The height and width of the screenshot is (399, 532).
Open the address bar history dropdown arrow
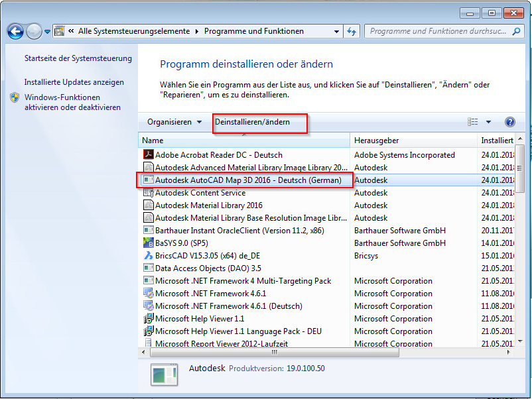pyautogui.click(x=337, y=31)
